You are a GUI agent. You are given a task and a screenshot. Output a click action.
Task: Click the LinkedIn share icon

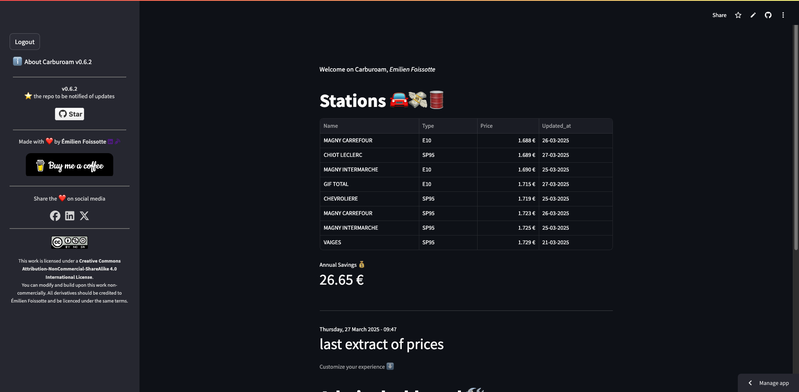[70, 216]
